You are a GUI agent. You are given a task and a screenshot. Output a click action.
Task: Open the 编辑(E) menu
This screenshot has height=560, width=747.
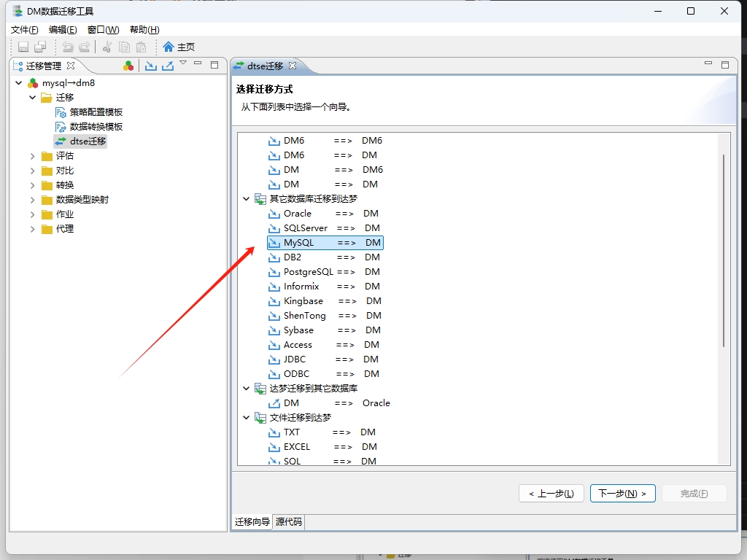63,29
